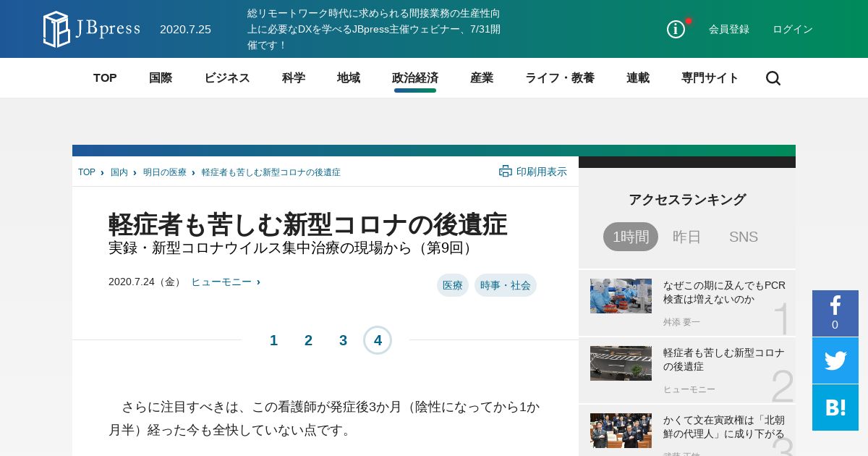
Task: Open the 地域 menu
Action: click(349, 78)
